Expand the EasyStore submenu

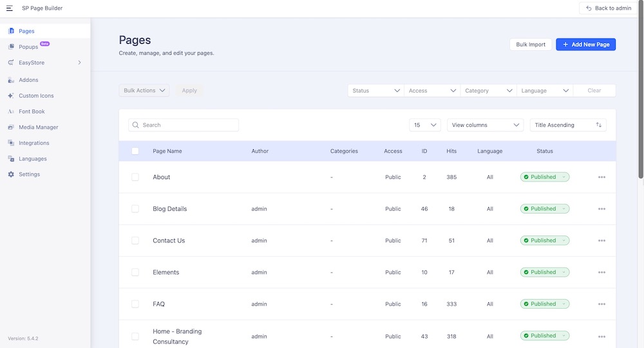[79, 62]
